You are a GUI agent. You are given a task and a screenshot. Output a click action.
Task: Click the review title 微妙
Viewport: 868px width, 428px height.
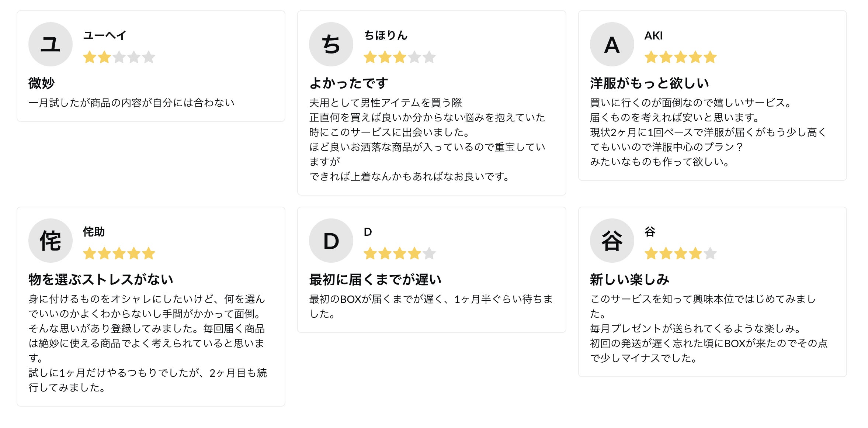(41, 83)
